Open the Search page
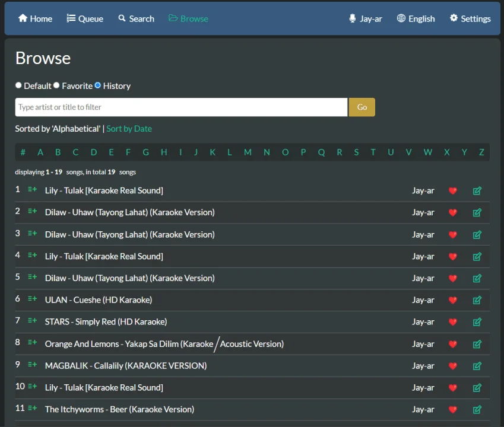This screenshot has width=504, height=427. [137, 18]
